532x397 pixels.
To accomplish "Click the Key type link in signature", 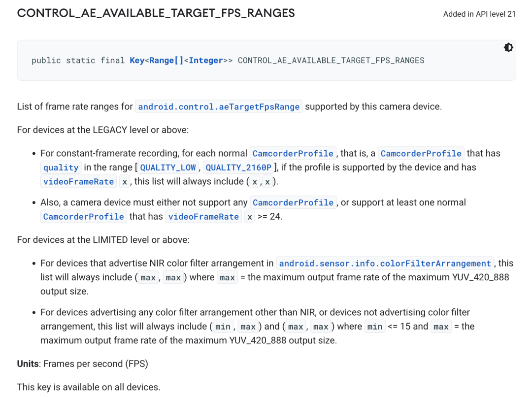I will (x=137, y=61).
